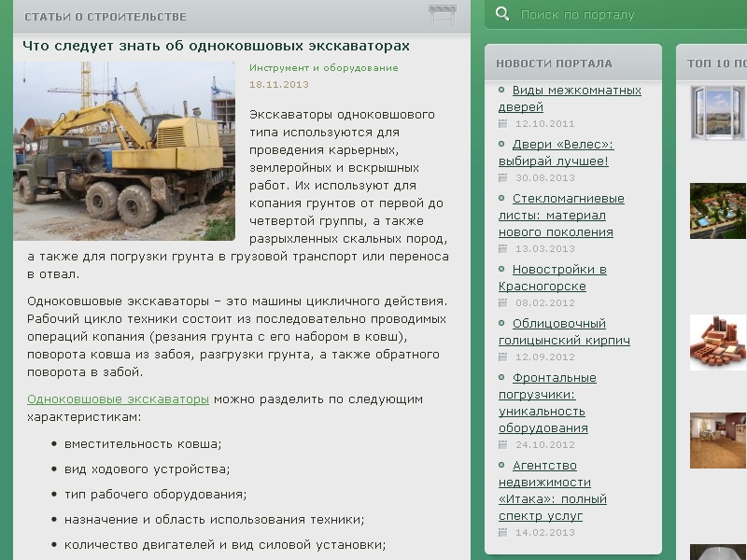Click the date text 12.09.2012

pos(545,357)
